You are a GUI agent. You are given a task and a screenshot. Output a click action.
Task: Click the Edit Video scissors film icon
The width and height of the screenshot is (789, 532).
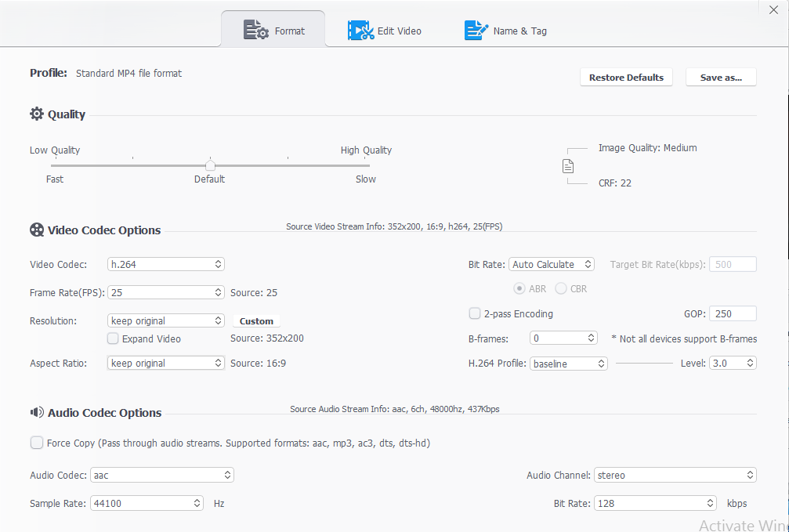coord(360,31)
